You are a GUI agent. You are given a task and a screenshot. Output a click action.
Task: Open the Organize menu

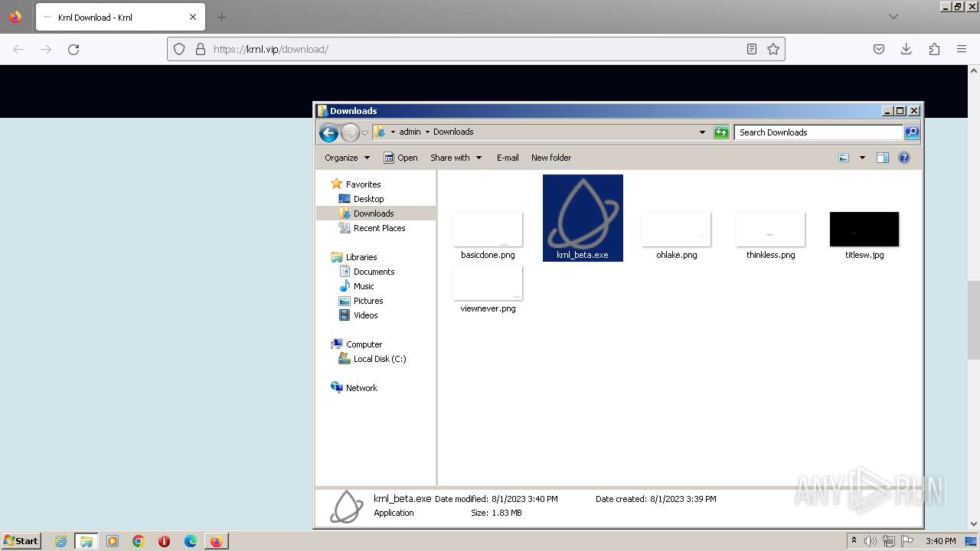347,158
